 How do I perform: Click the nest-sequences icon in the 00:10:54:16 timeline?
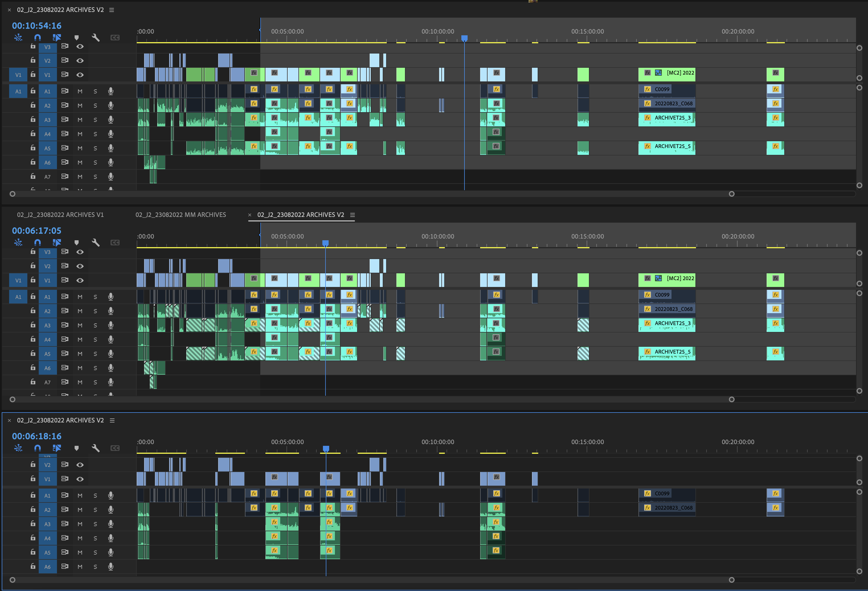pyautogui.click(x=18, y=37)
